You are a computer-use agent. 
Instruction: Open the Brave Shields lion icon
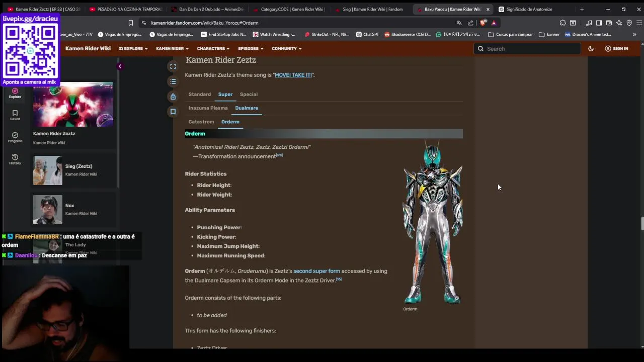click(x=483, y=23)
